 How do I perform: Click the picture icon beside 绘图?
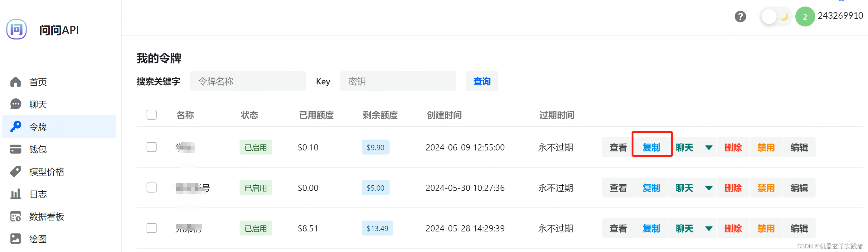[x=16, y=239]
